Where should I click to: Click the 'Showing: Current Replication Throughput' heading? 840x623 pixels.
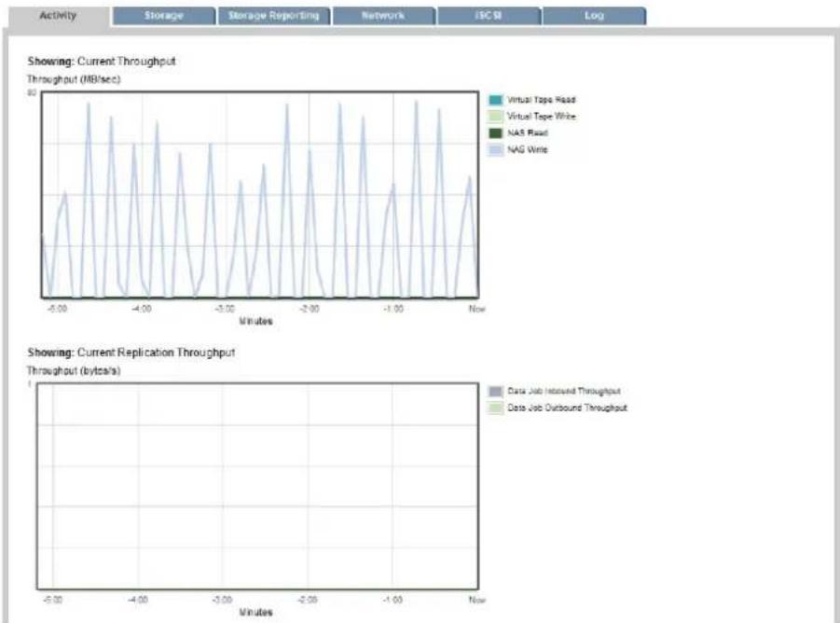pos(131,353)
